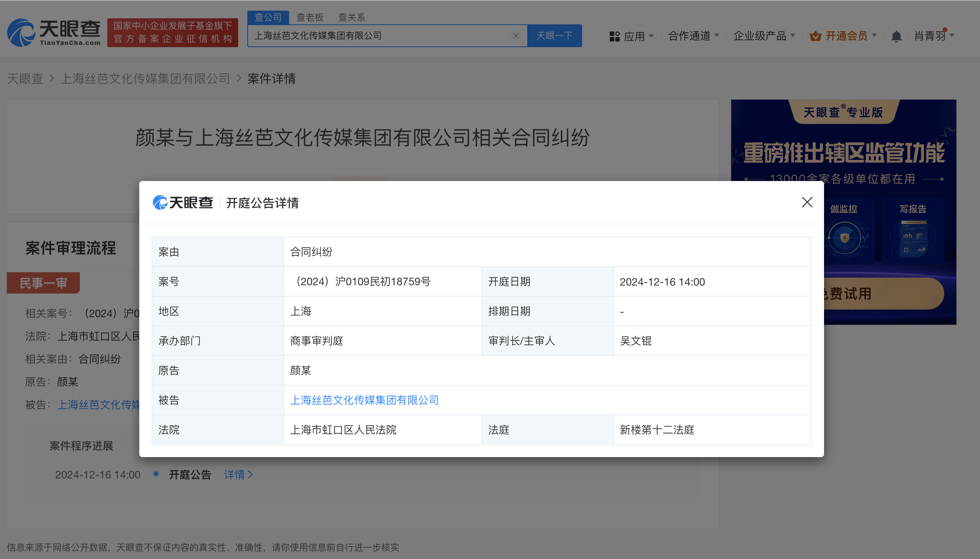The height and width of the screenshot is (559, 980).
Task: Click 案件审理流程 section heading
Action: [x=71, y=248]
